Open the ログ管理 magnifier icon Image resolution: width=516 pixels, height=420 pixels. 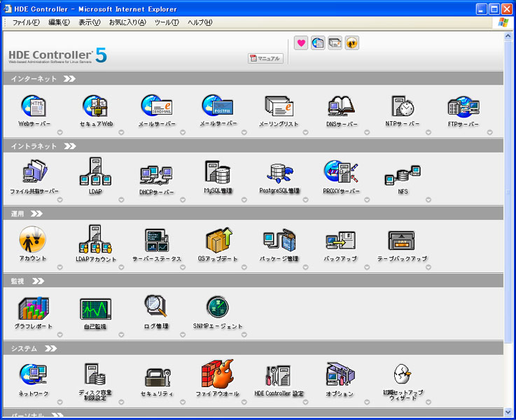[x=156, y=306]
